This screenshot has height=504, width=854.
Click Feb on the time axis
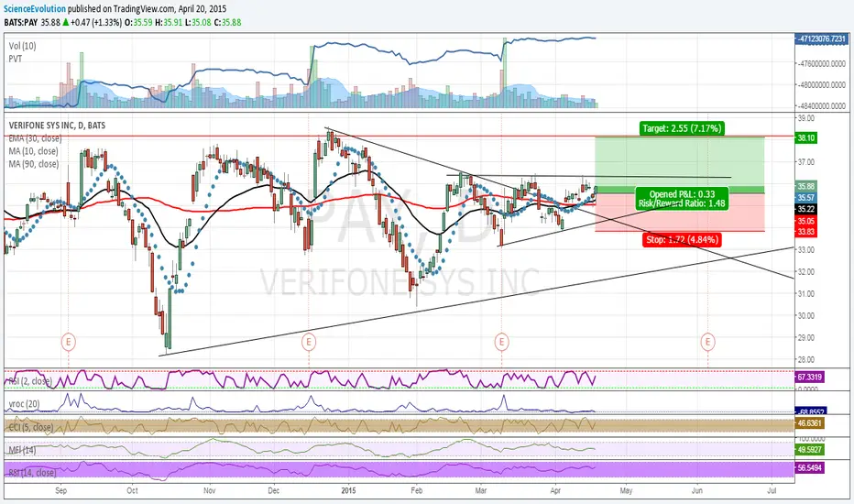pyautogui.click(x=417, y=490)
